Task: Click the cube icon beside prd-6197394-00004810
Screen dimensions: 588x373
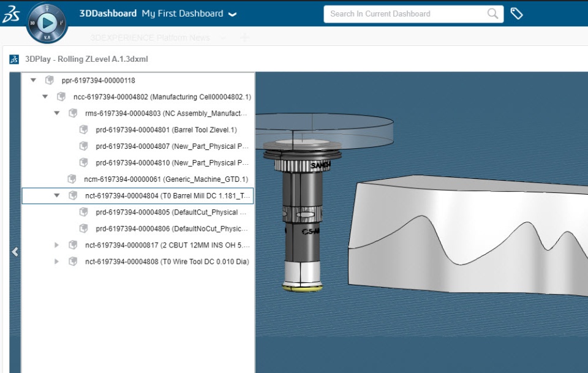Action: point(83,163)
